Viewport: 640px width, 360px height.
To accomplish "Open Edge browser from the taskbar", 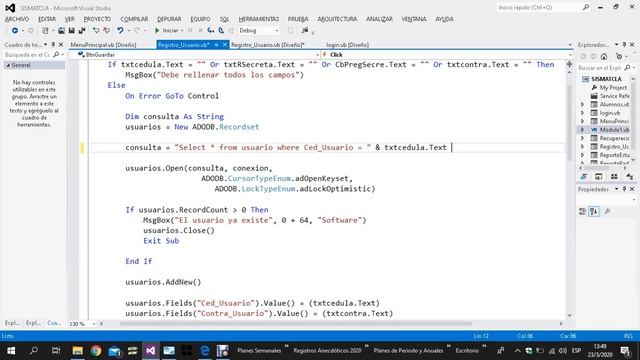I will coord(205,351).
